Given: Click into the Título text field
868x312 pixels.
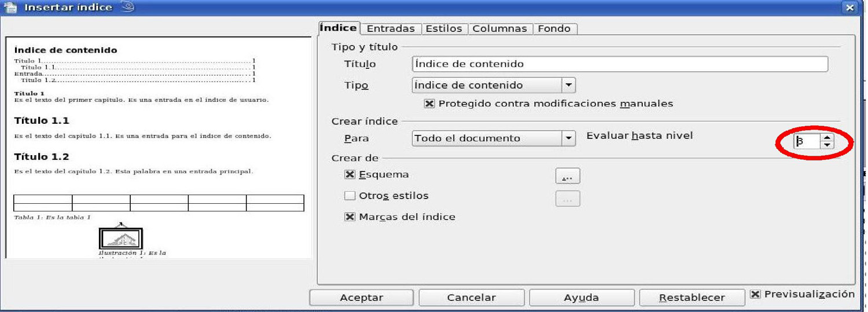Looking at the screenshot, I should tap(619, 64).
